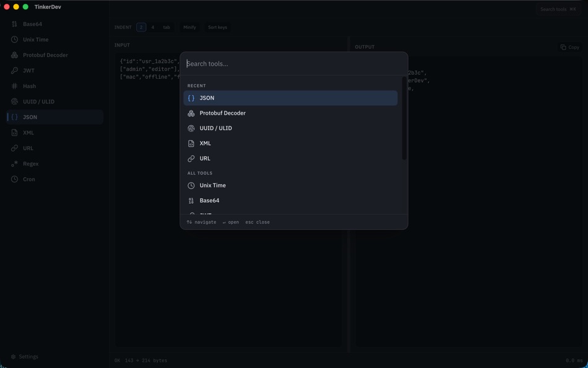Click the Minify button
The height and width of the screenshot is (368, 588).
click(x=189, y=27)
